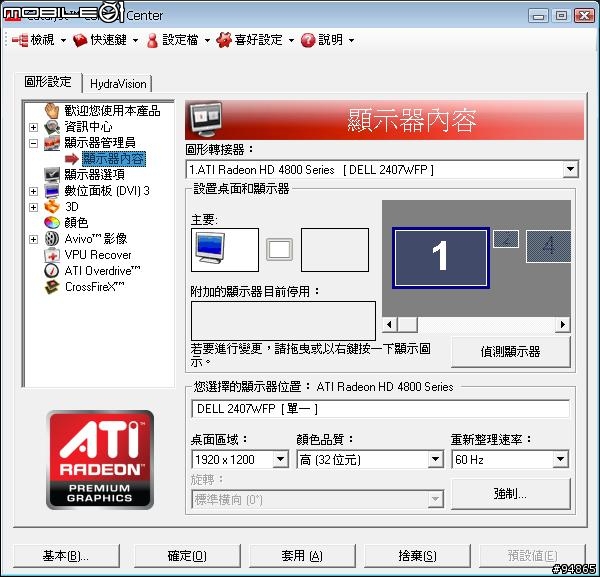Select 顯示器選項 tree item

pyautogui.click(x=95, y=175)
